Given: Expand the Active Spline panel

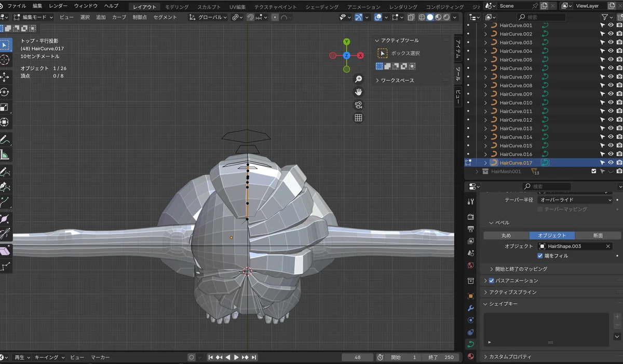Looking at the screenshot, I should point(486,292).
